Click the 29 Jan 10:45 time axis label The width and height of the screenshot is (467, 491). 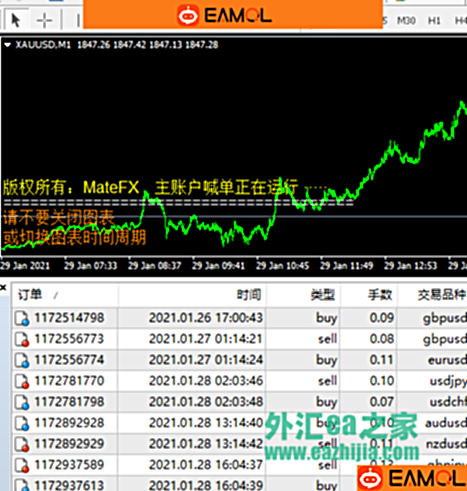coord(282,266)
